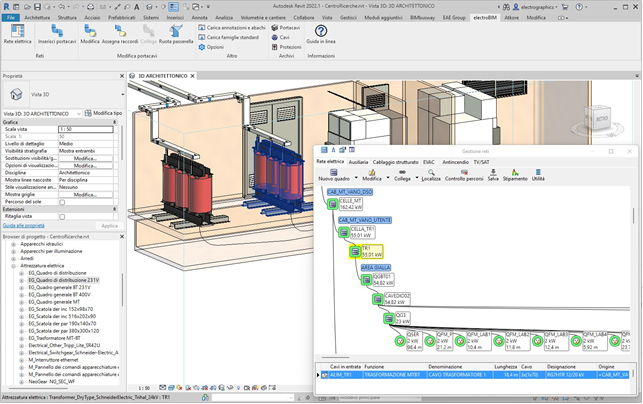Click the Controllo percorsi tool
Image resolution: width=643 pixels, height=404 pixels.
pyautogui.click(x=463, y=173)
